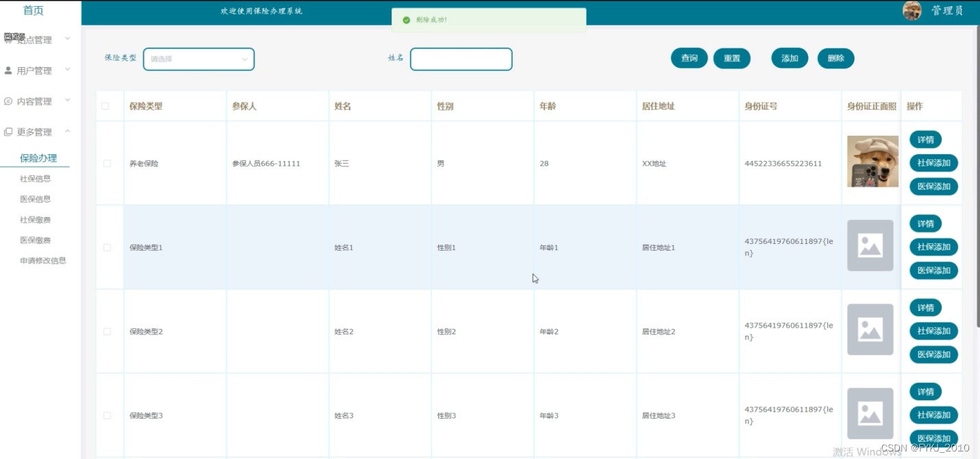Click the placeholder image in 保险类型1 row
This screenshot has height=459, width=980.
870,245
